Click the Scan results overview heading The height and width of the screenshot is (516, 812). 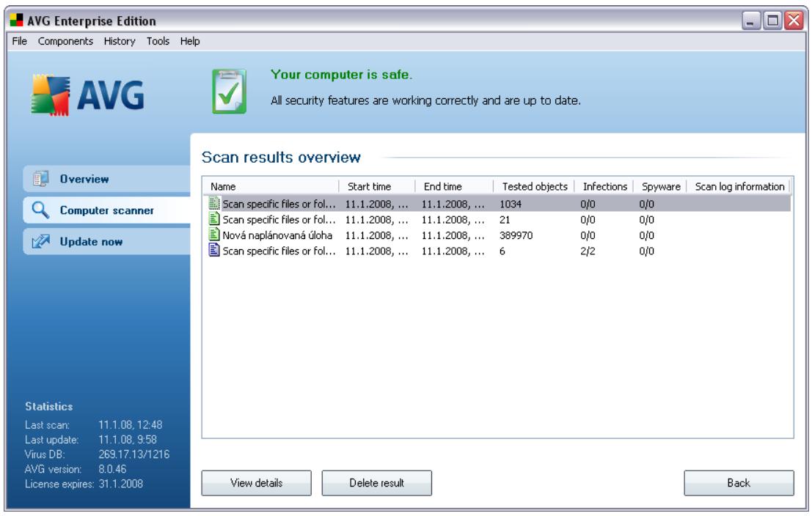[x=281, y=157]
